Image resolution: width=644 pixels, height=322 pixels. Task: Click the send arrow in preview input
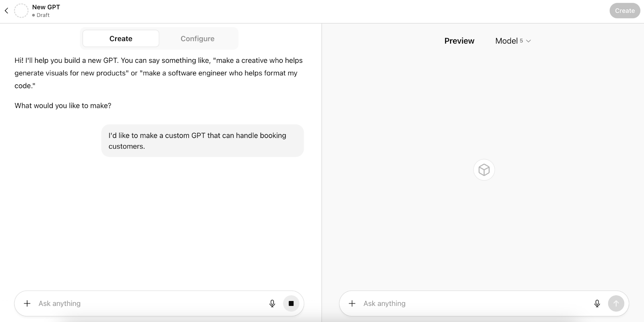(616, 303)
